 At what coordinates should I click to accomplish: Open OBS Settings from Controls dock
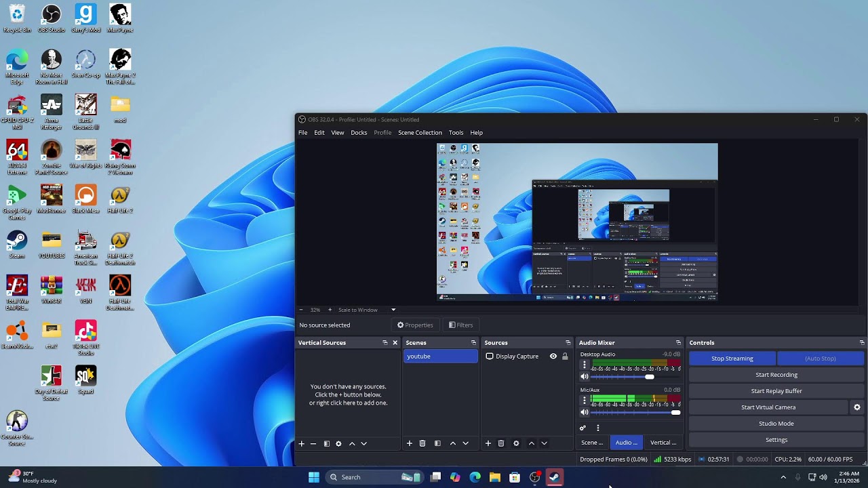click(x=776, y=440)
